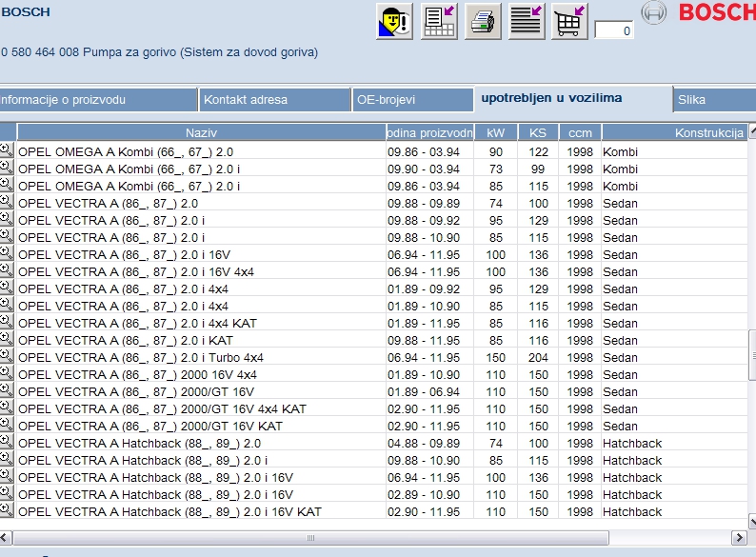The image size is (756, 557).
Task: Click vertical scrollbar down arrow
Action: (751, 521)
